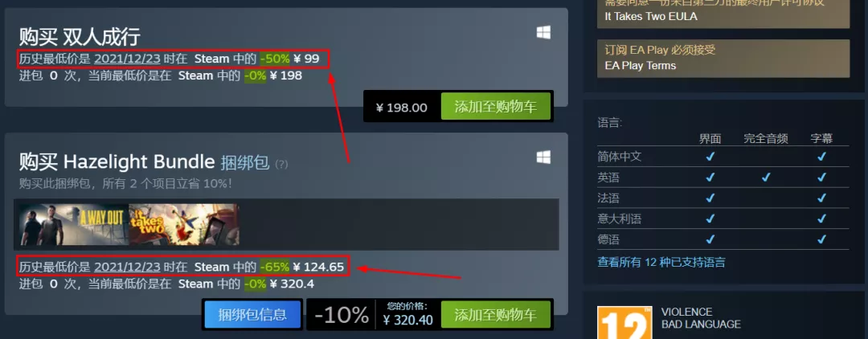Click -50% historical low discount tag

coord(275,59)
